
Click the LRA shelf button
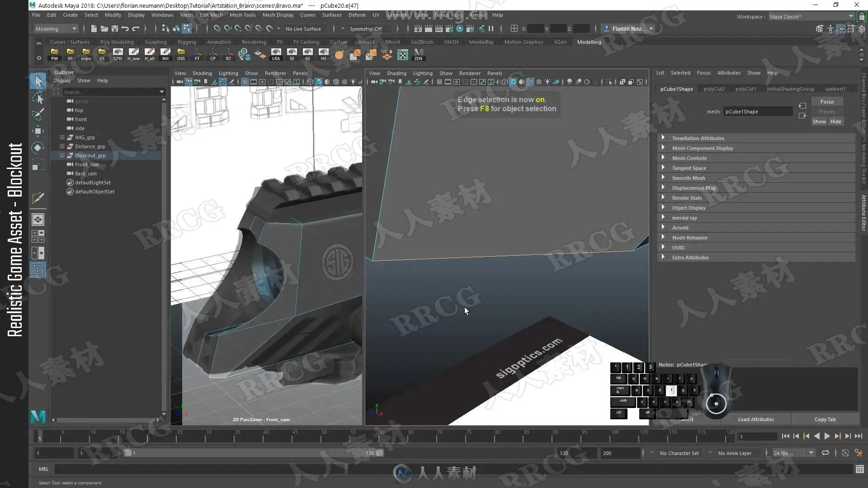[x=276, y=55]
